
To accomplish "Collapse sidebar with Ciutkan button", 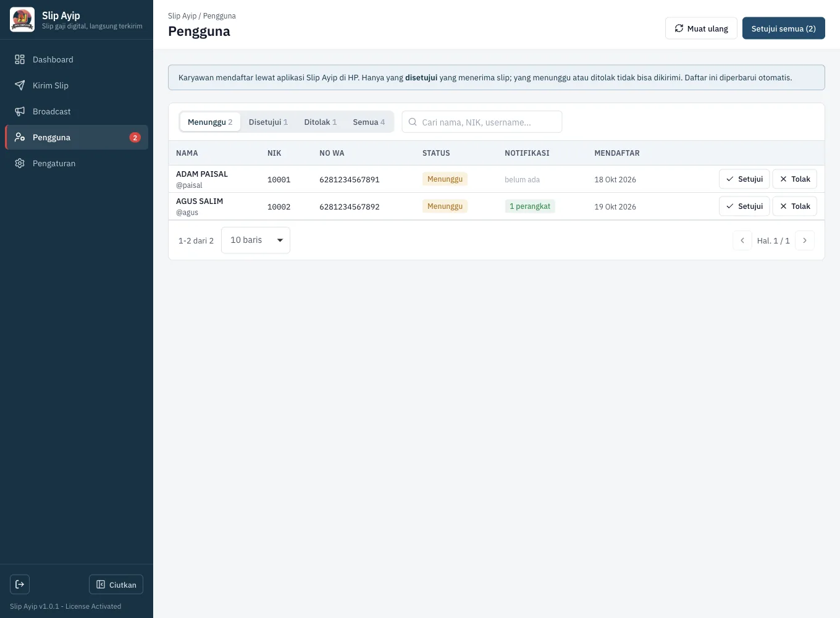I will 116,584.
